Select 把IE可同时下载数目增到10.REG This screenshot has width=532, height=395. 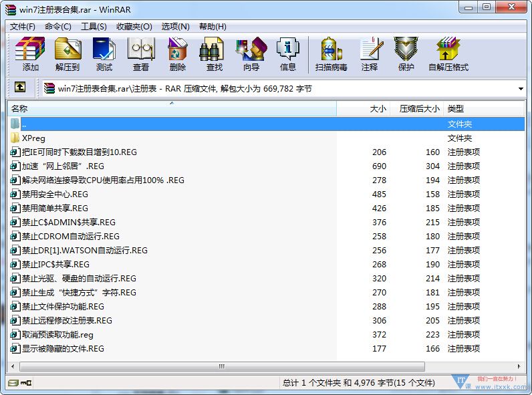[80, 152]
